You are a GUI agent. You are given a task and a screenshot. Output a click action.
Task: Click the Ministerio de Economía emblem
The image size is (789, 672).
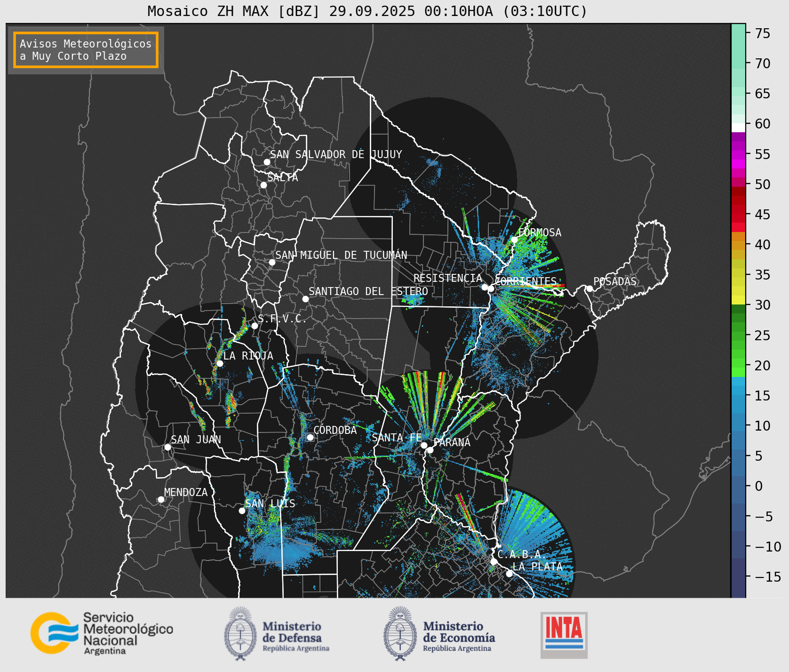400,633
